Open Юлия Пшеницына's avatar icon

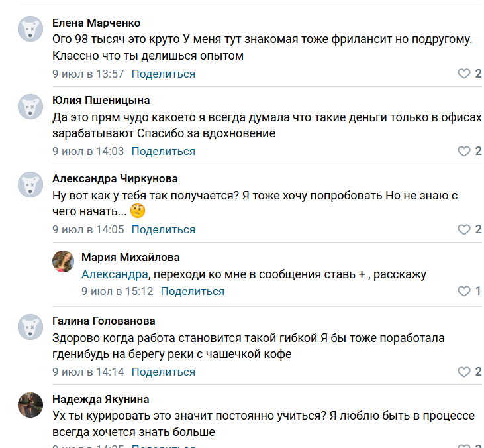coord(30,107)
